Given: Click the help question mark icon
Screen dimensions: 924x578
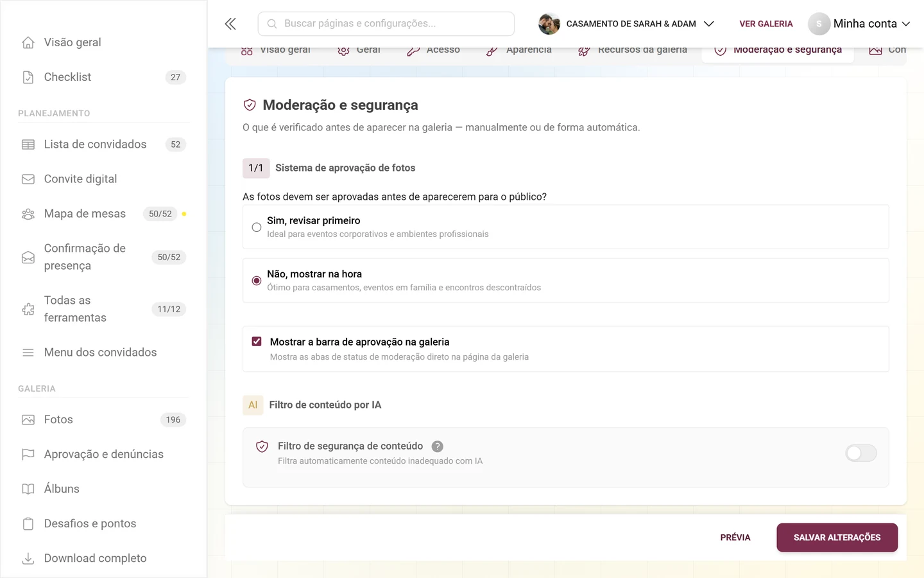Looking at the screenshot, I should pos(438,446).
